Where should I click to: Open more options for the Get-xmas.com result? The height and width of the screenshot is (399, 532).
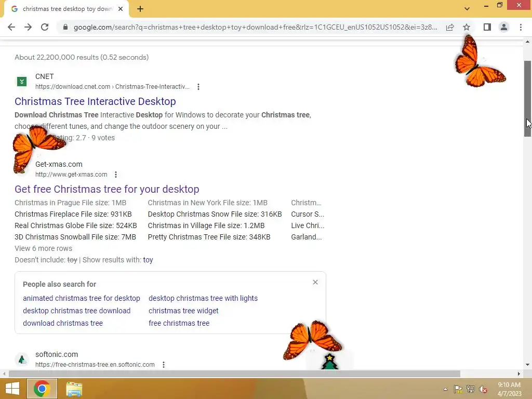[116, 175]
